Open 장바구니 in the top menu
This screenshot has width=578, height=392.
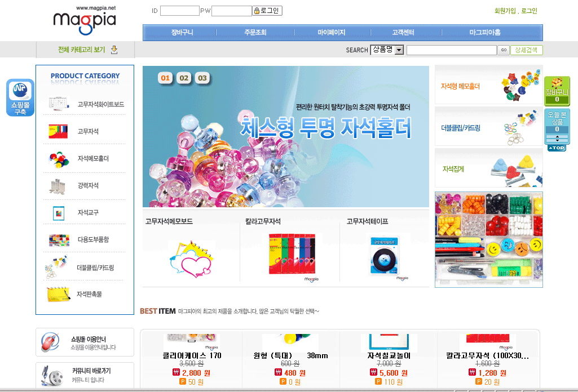pos(182,33)
